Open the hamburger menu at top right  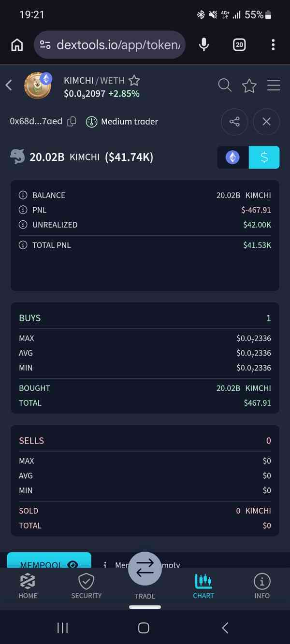tap(274, 86)
